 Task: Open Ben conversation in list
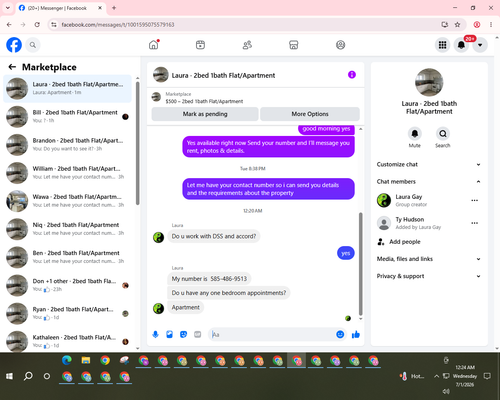[x=67, y=257]
